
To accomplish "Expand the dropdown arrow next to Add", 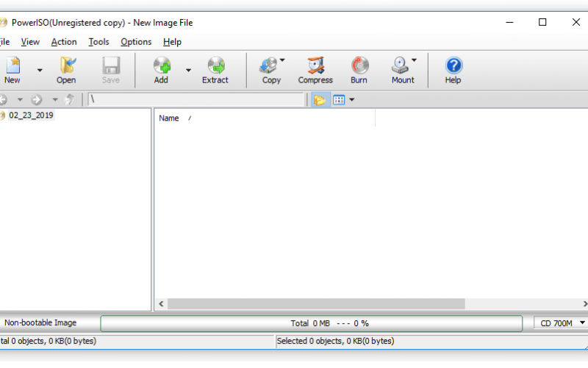I will point(189,70).
